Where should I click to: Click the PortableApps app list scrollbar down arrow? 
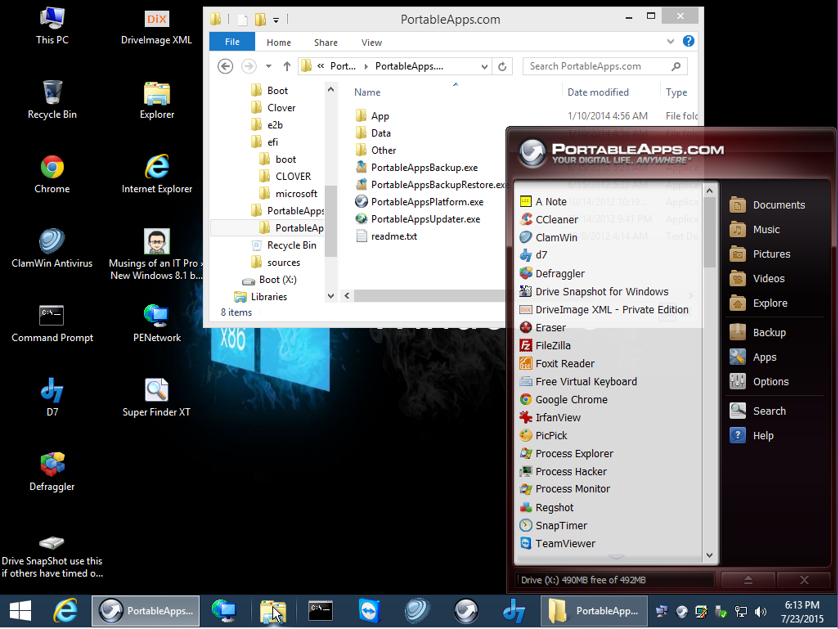(x=709, y=555)
